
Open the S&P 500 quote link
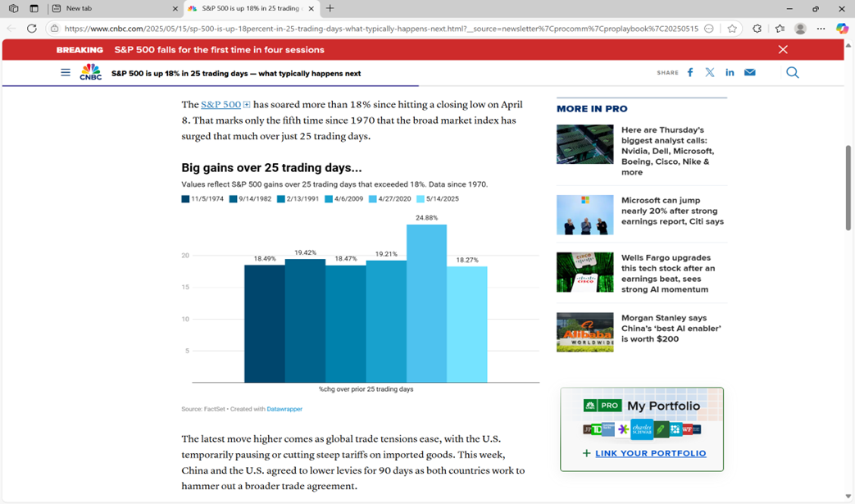[x=221, y=104]
